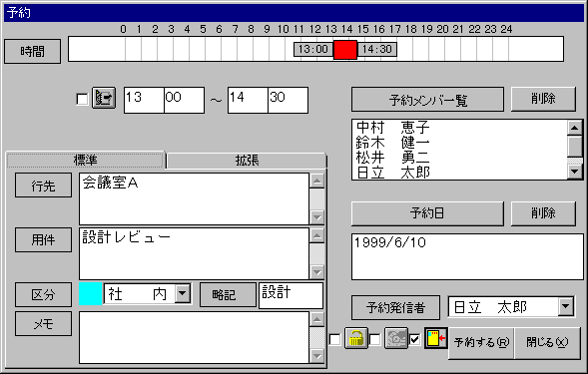Click the start hour field showing 13

click(x=144, y=100)
